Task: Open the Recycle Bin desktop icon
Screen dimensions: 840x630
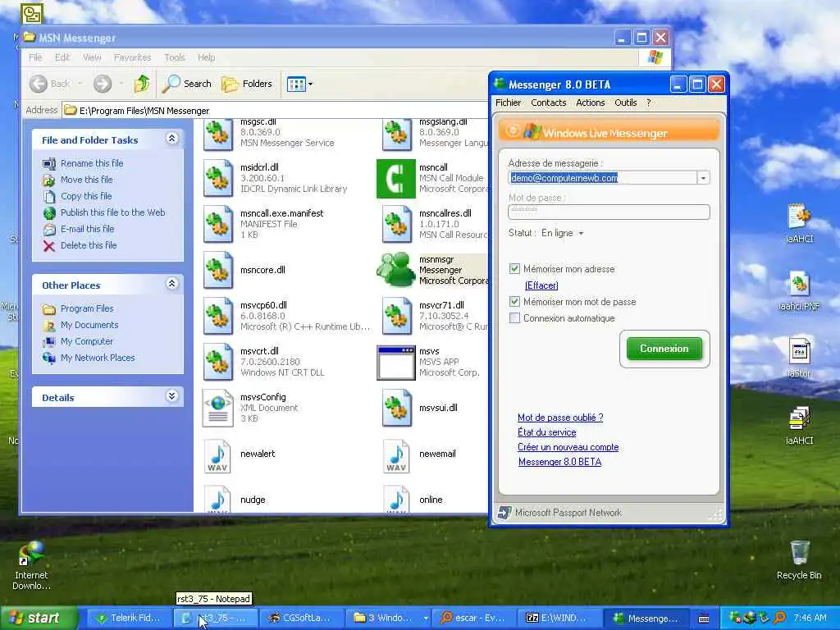Action: [x=799, y=554]
